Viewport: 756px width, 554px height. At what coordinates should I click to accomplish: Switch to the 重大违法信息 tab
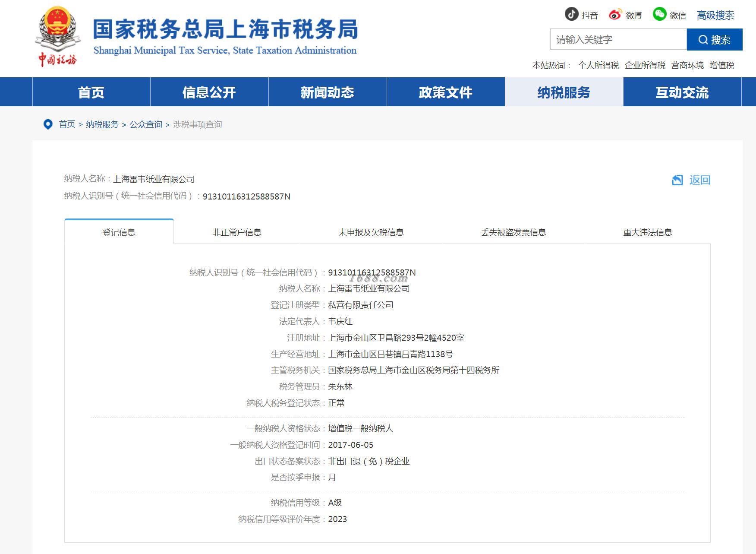click(x=648, y=232)
